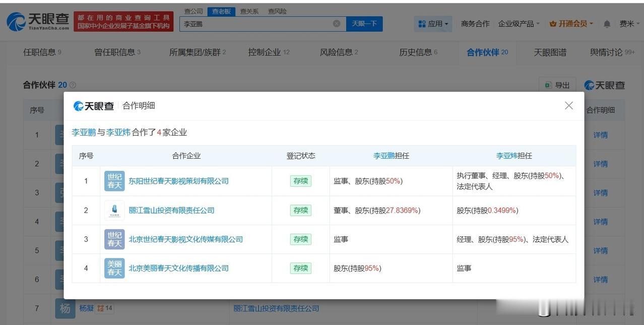This screenshot has width=644, height=325.
Task: Click the 导出 export button
Action: click(x=557, y=85)
